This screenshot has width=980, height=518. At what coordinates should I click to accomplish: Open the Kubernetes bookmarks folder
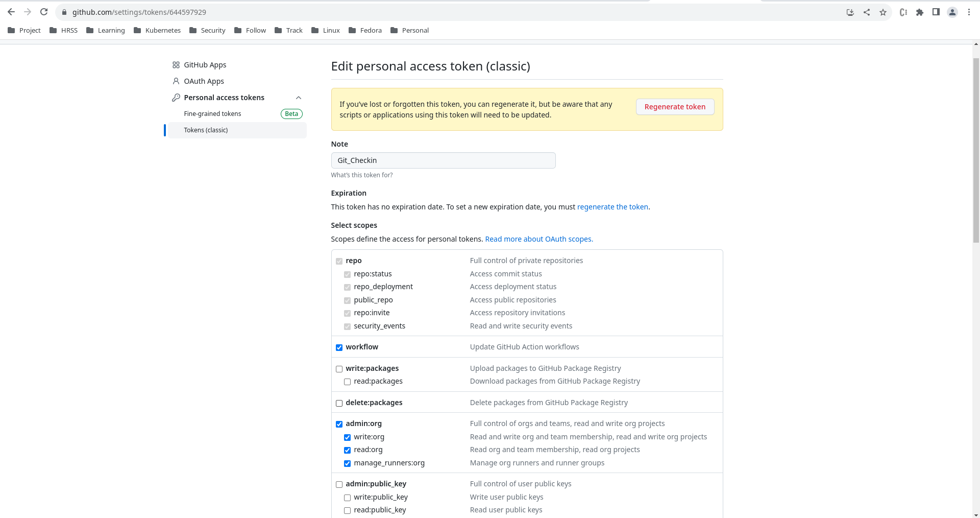[157, 30]
